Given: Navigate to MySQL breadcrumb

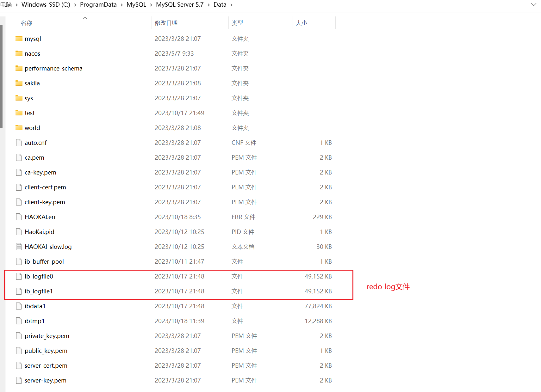Looking at the screenshot, I should pos(136,5).
